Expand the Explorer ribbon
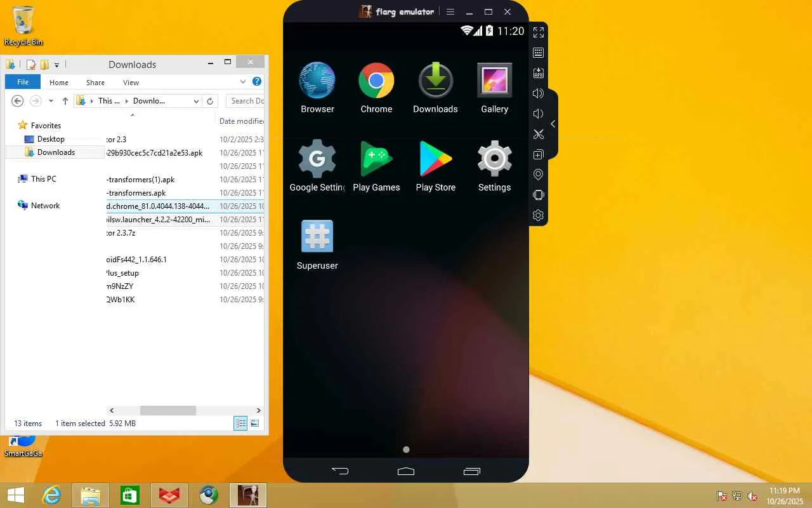Screen dimensions: 812x508 (243, 81)
